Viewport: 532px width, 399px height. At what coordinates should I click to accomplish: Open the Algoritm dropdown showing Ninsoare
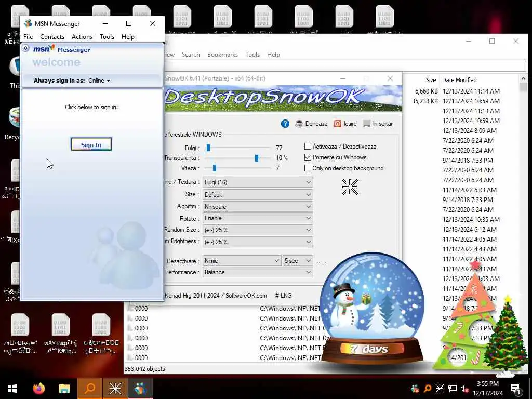pyautogui.click(x=258, y=207)
